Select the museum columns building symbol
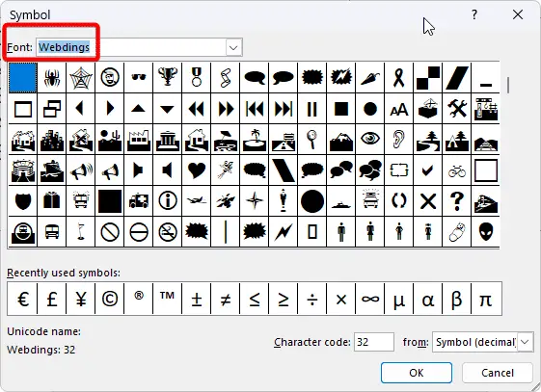 [168, 140]
